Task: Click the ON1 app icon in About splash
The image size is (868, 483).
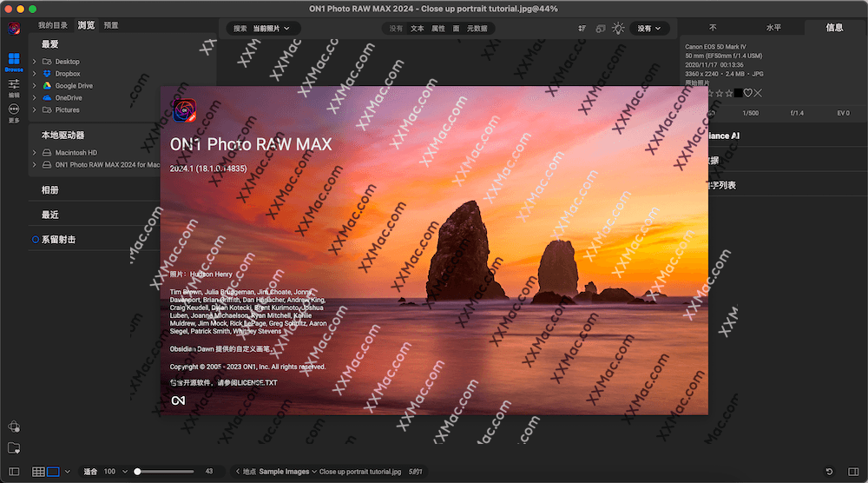Action: (184, 110)
